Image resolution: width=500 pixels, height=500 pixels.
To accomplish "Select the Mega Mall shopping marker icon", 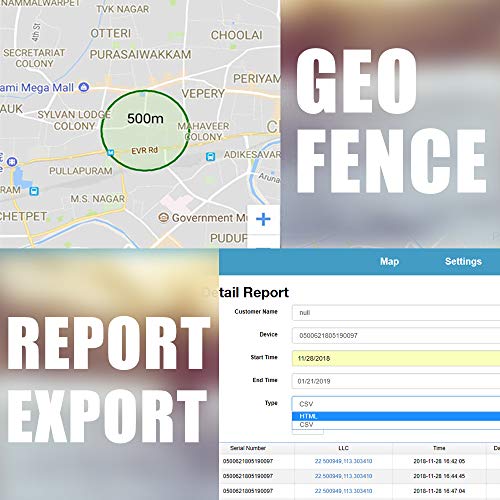I will 84,87.
